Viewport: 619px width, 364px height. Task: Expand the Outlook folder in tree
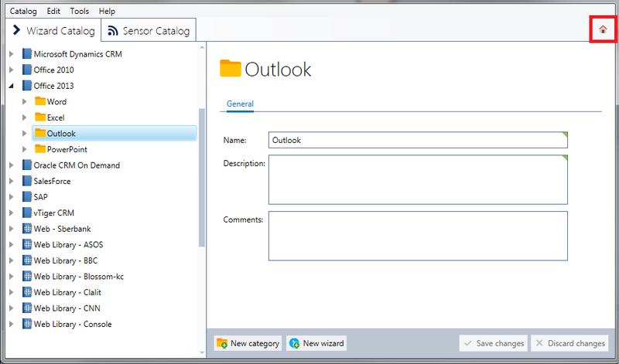tap(25, 133)
